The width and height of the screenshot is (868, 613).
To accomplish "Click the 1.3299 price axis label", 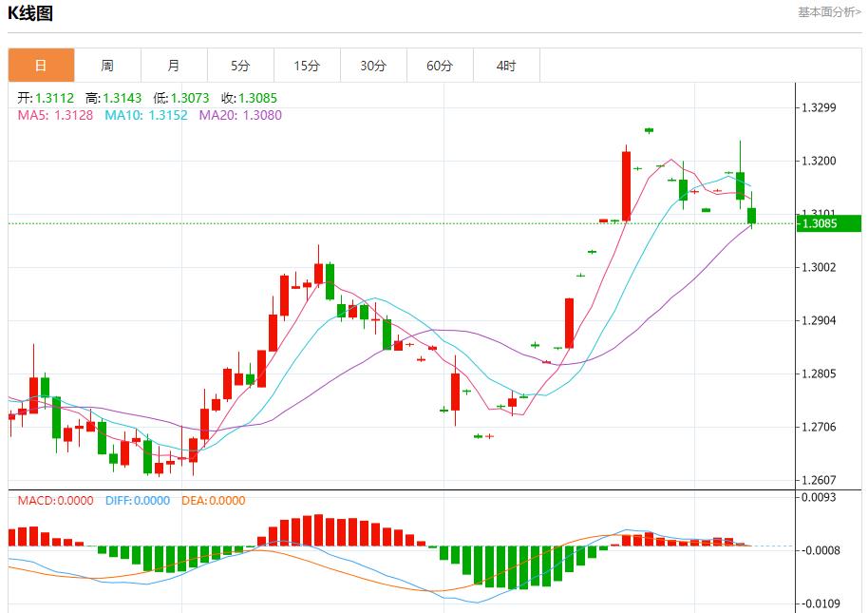I will (818, 107).
